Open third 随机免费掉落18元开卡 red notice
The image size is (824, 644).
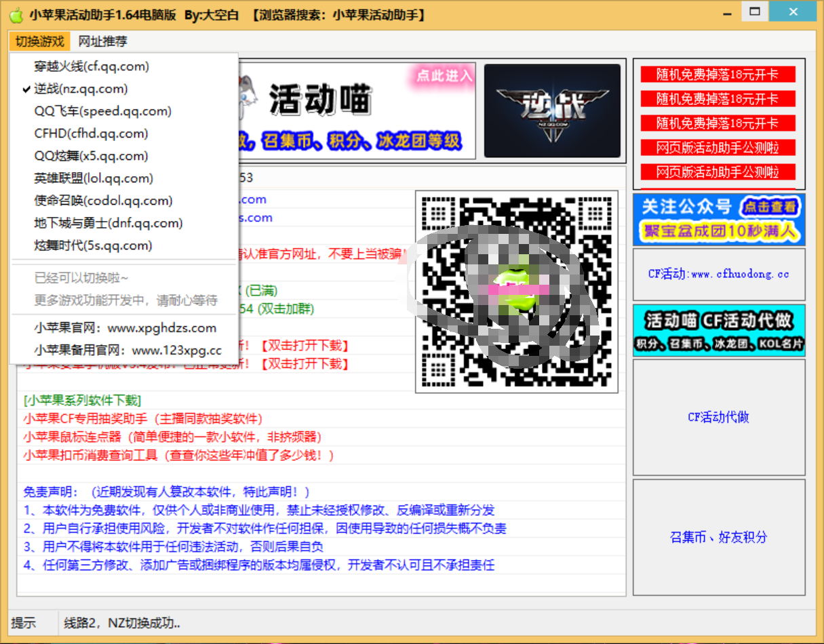718,123
